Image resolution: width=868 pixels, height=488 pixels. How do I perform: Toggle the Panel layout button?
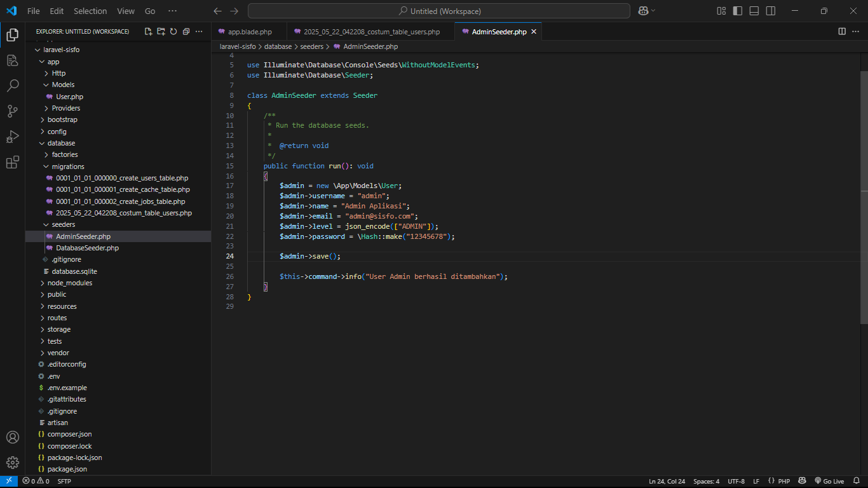pos(754,11)
